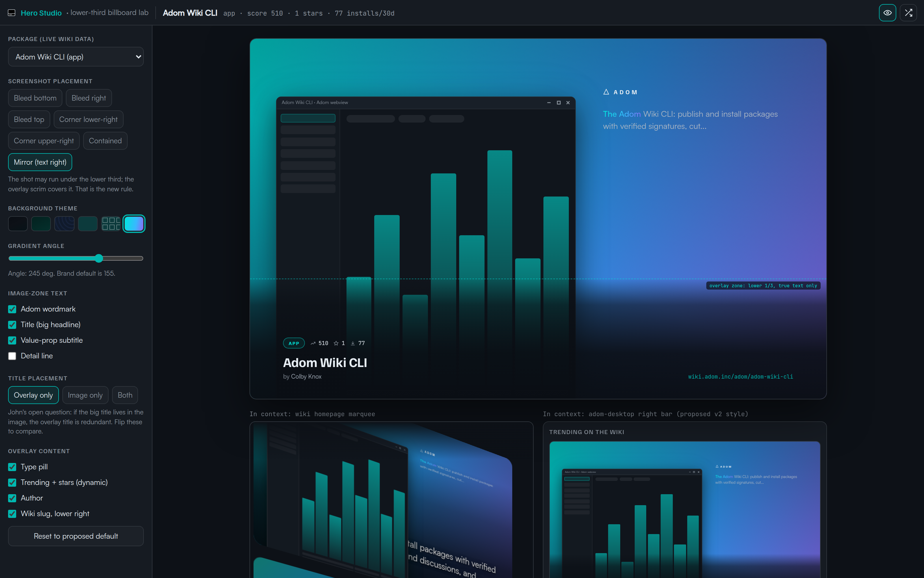Image resolution: width=924 pixels, height=578 pixels.
Task: Click the star icon beside 1
Action: pos(336,343)
